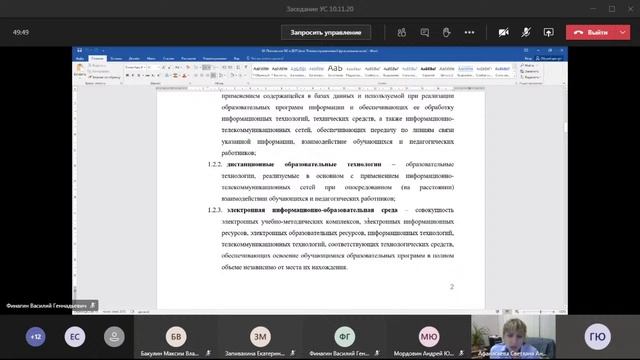640x360 pixels.
Task: Switch to the Рассылки ribbon tab
Action: 188,58
